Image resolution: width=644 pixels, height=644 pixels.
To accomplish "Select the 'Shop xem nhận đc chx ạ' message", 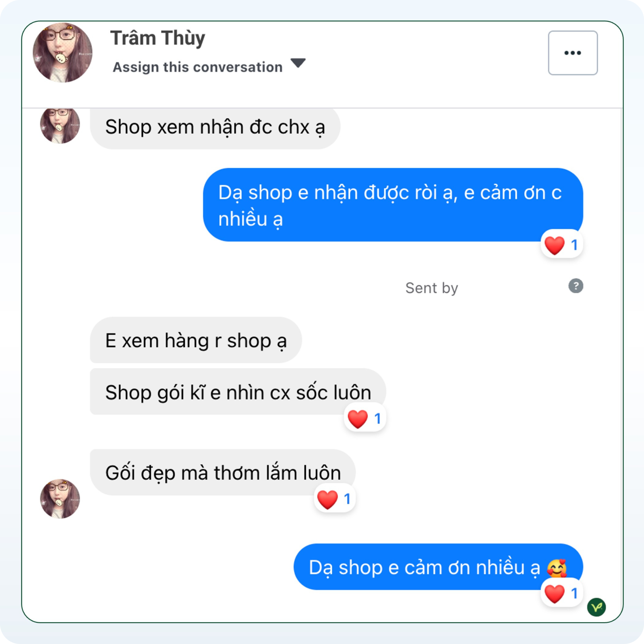I will 215,127.
